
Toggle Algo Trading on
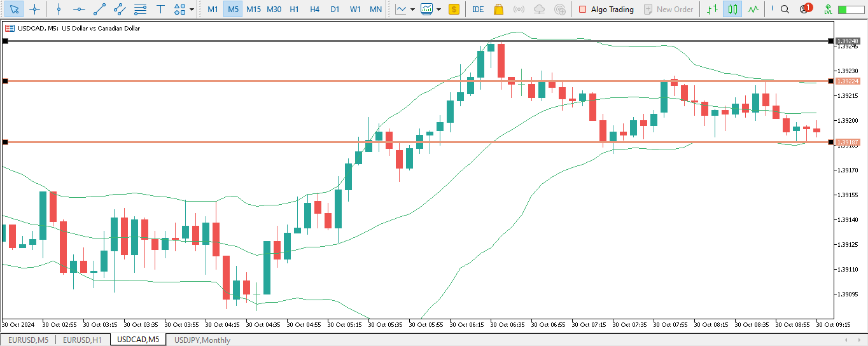[x=605, y=10]
